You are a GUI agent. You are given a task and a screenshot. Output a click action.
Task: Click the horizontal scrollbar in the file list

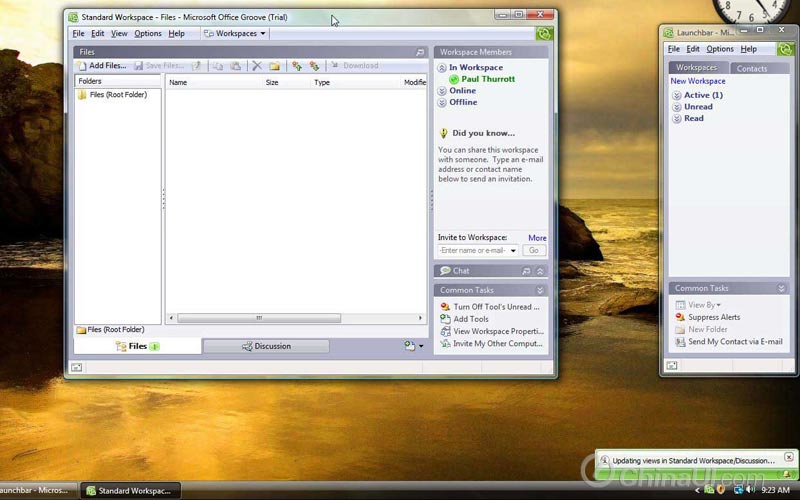[258, 318]
